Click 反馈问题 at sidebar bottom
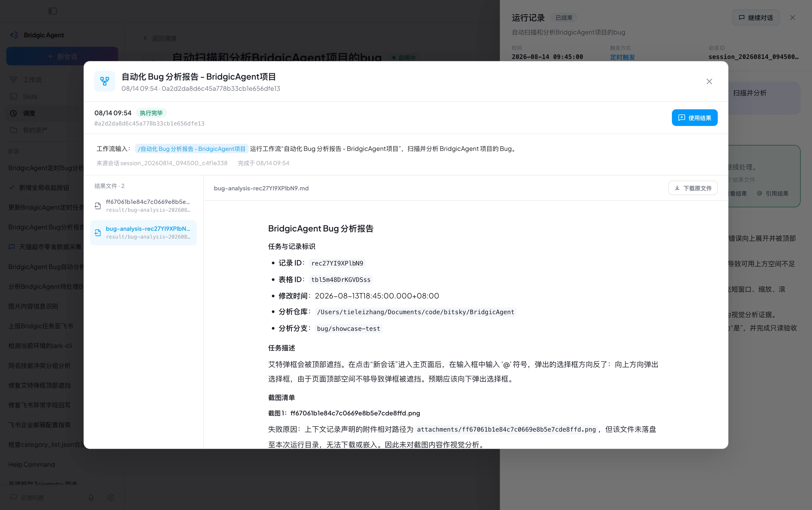The image size is (812, 510). 27,497
